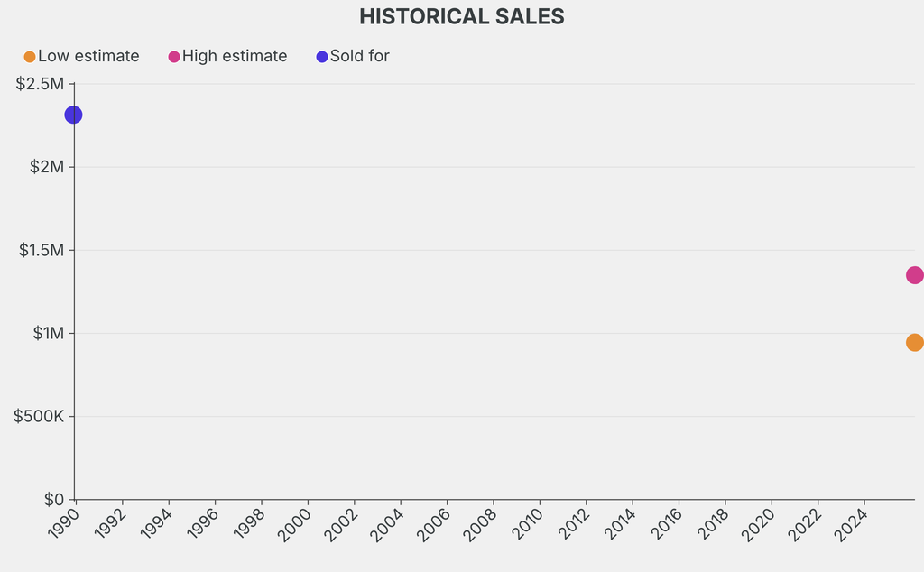This screenshot has width=924, height=572.
Task: Click the 1990 x-axis year label
Action: (x=64, y=526)
